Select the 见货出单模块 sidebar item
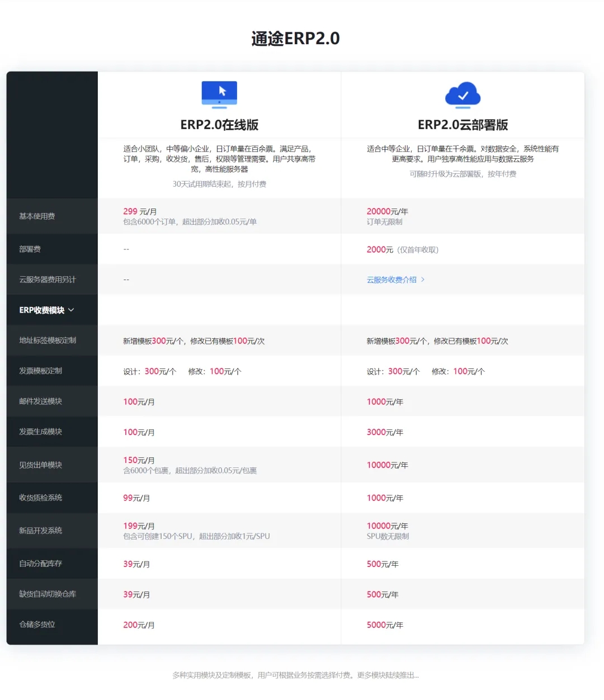 40,465
